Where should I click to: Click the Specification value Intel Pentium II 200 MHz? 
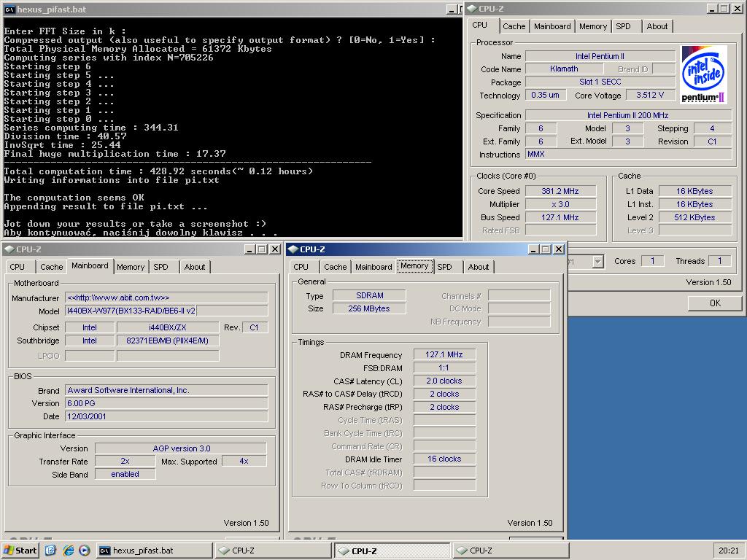click(x=628, y=115)
